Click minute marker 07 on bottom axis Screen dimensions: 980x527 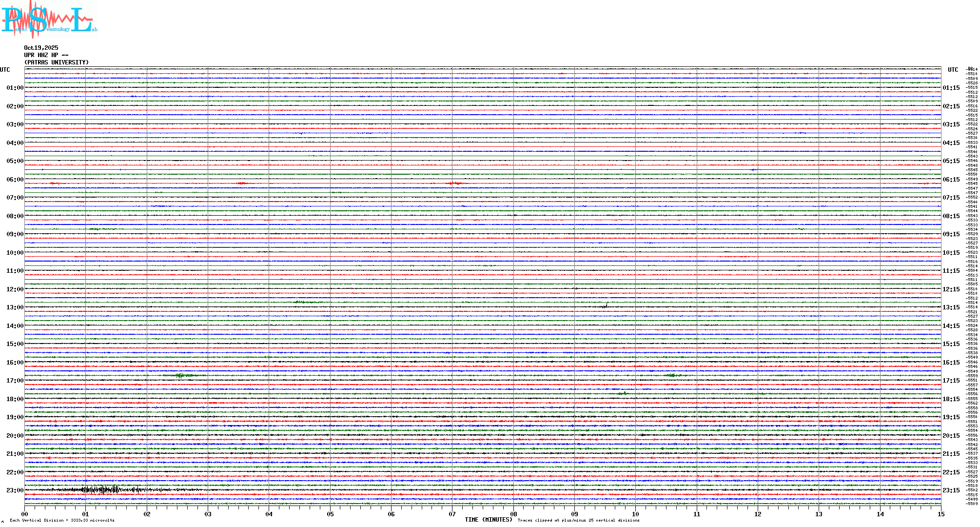tap(452, 514)
